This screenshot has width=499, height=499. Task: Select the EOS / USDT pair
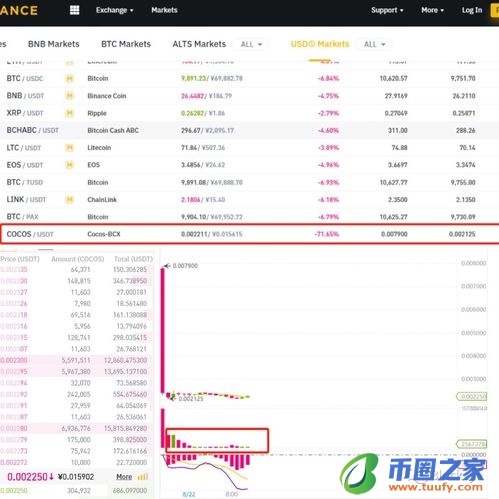25,165
